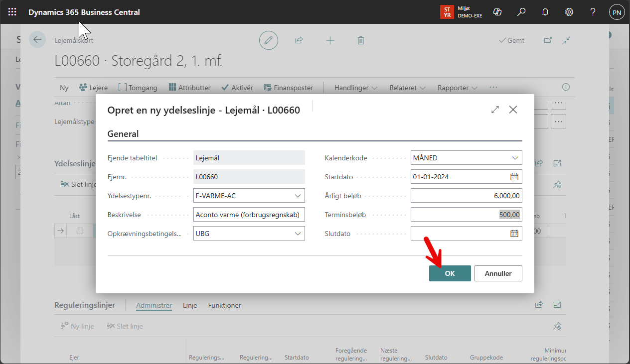
Task: Open Slutdato calendar picker
Action: pyautogui.click(x=514, y=234)
